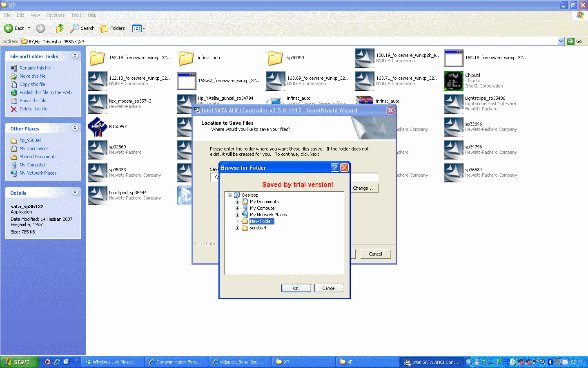Image resolution: width=588 pixels, height=368 pixels.
Task: Switch to Windows Live Messenger taskbar item
Action: click(x=112, y=362)
